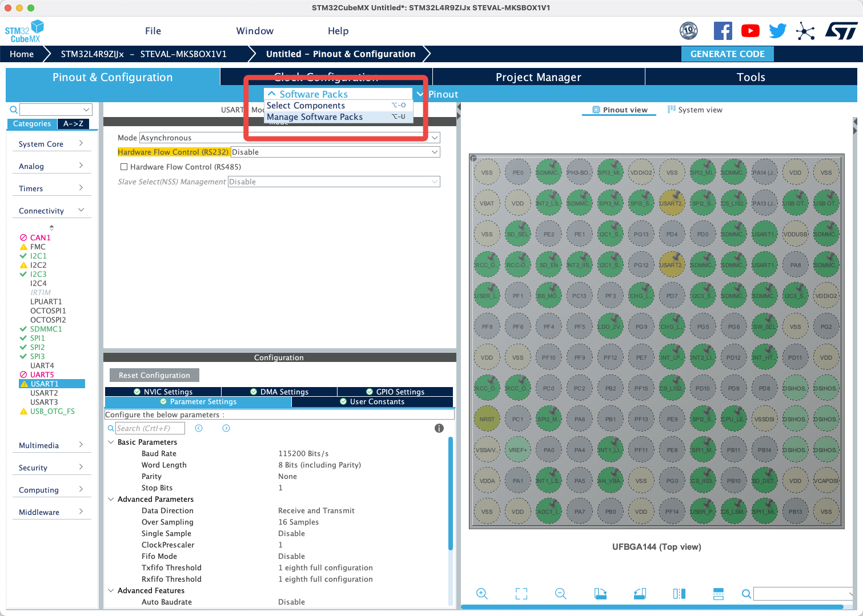
Task: Enable Hardware Flow Control (RS485) checkbox
Action: (x=124, y=167)
